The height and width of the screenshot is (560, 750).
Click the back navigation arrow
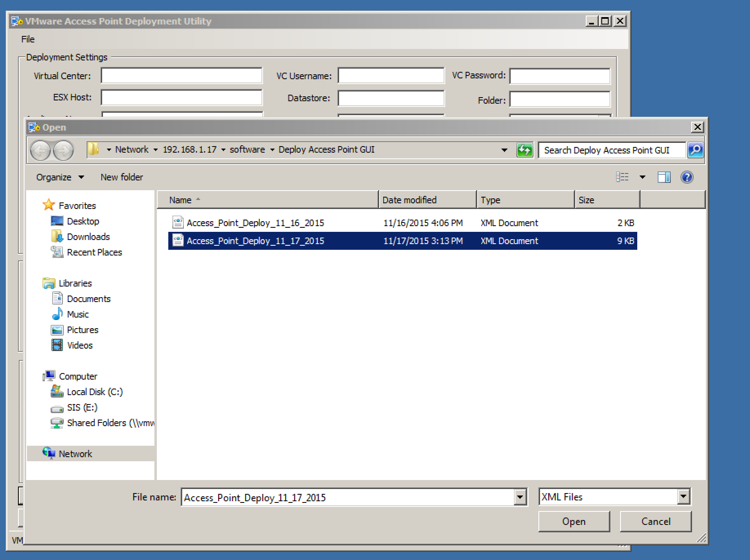(x=40, y=151)
